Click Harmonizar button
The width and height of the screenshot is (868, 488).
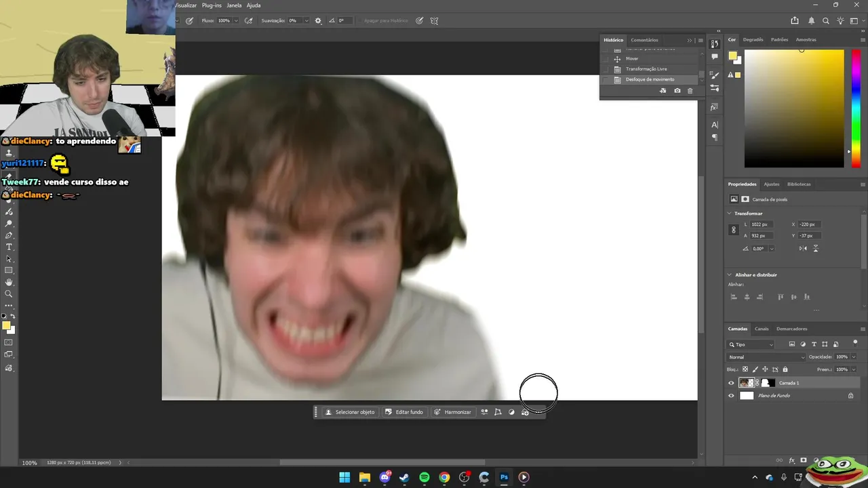(x=452, y=412)
